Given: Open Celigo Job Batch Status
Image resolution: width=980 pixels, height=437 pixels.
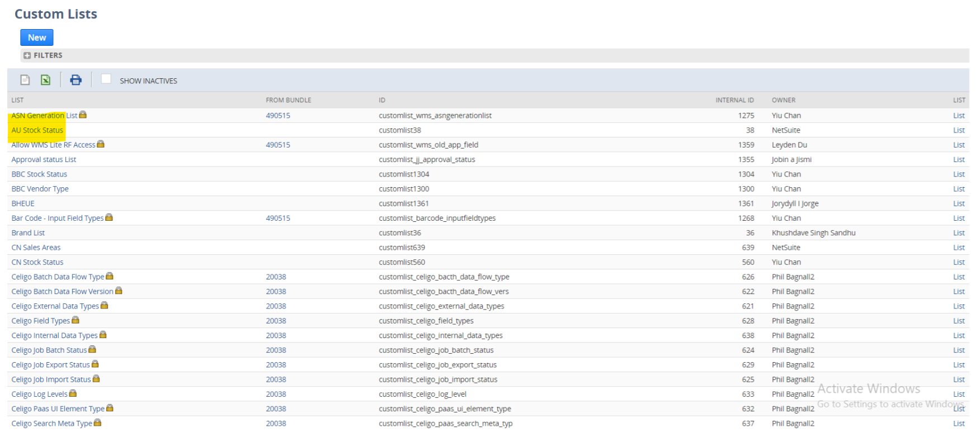Looking at the screenshot, I should (49, 350).
